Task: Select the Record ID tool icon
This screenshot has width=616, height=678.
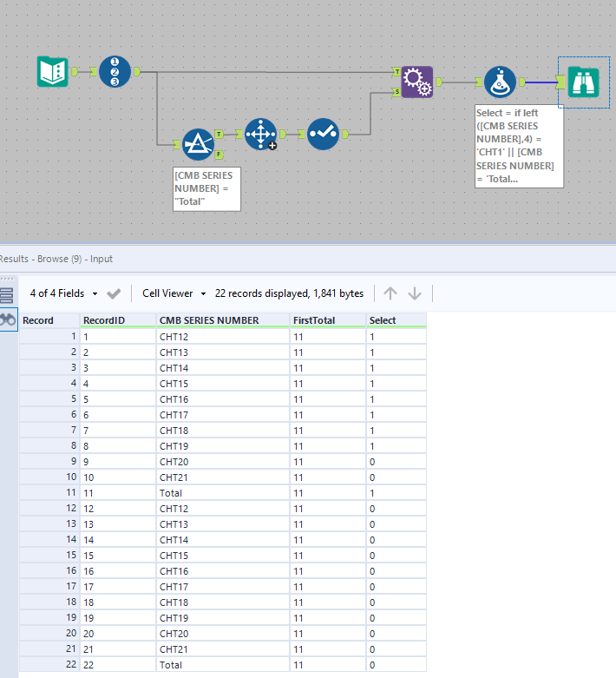Action: tap(115, 72)
